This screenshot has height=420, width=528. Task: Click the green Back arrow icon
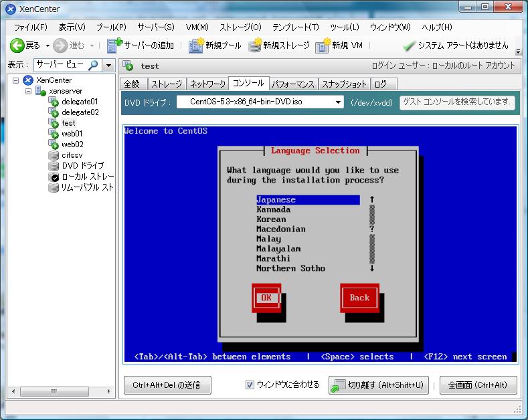[x=17, y=45]
